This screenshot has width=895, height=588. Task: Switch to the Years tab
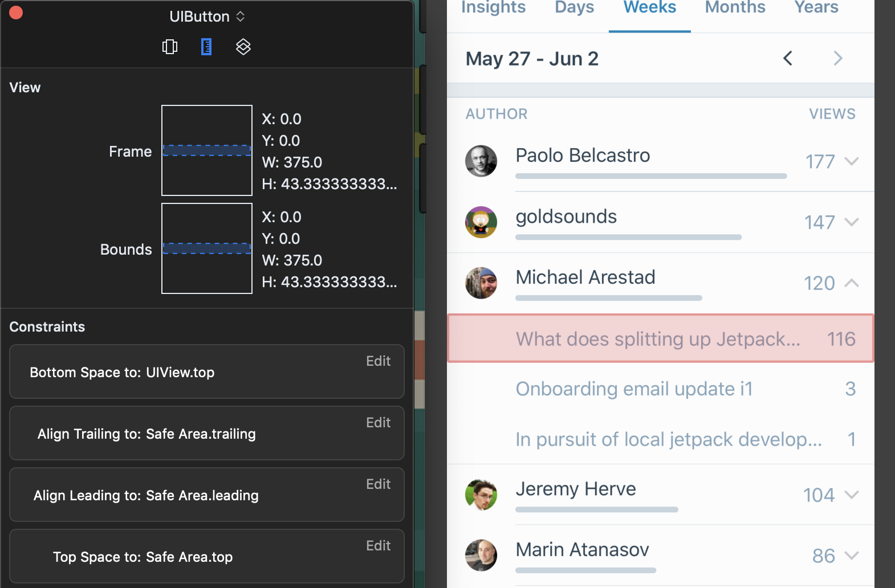coord(816,7)
